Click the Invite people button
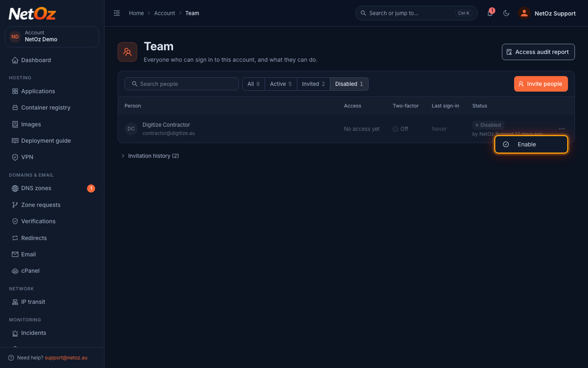Screen dimensions: 588x368 (x=541, y=84)
